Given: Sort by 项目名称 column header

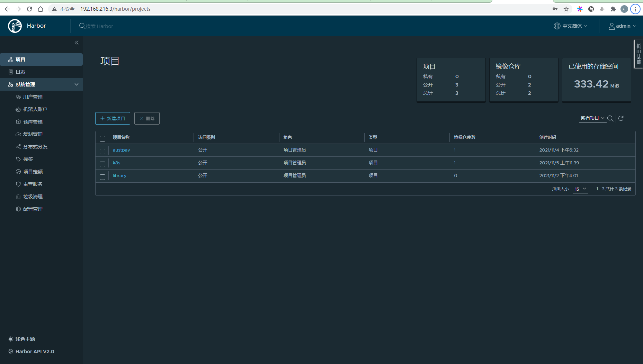Looking at the screenshot, I should [121, 137].
